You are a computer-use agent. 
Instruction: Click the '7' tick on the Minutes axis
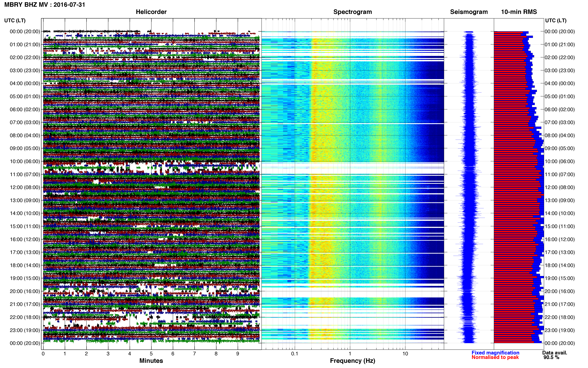[195, 354]
